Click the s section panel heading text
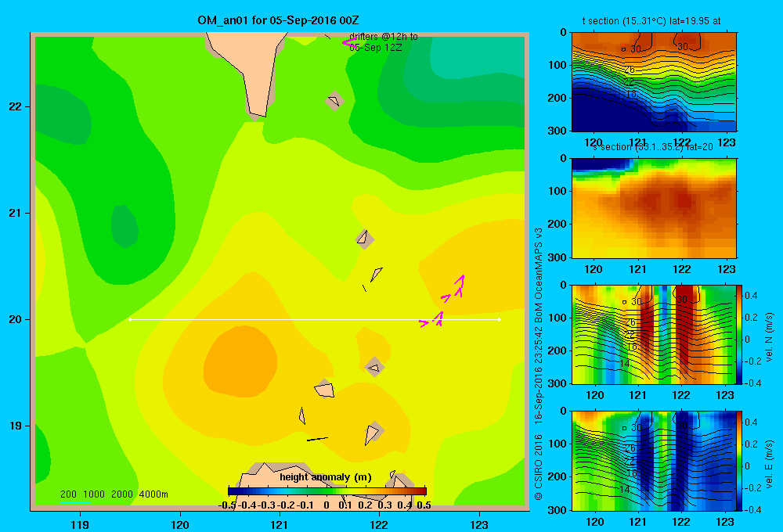Image resolution: width=783 pixels, height=532 pixels. pyautogui.click(x=652, y=147)
